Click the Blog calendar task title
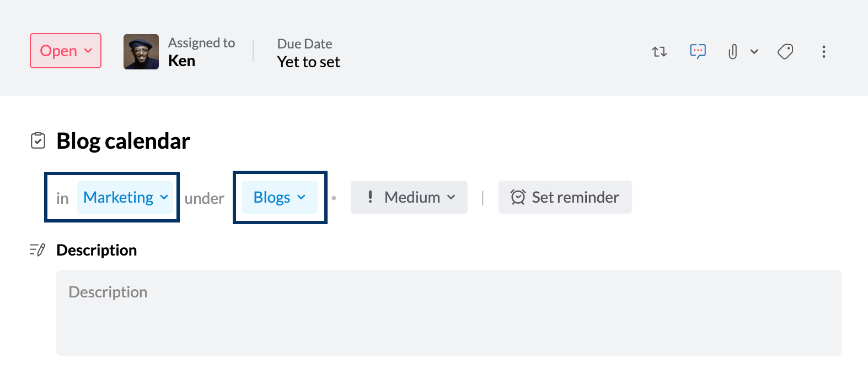This screenshot has height=369, width=868. [x=123, y=141]
